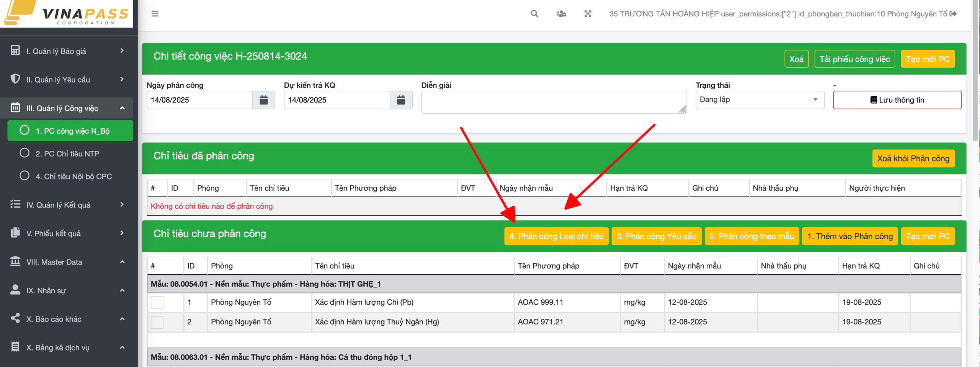Select 4. Chỉ tiêu Nội bộ CPC item

point(73,176)
